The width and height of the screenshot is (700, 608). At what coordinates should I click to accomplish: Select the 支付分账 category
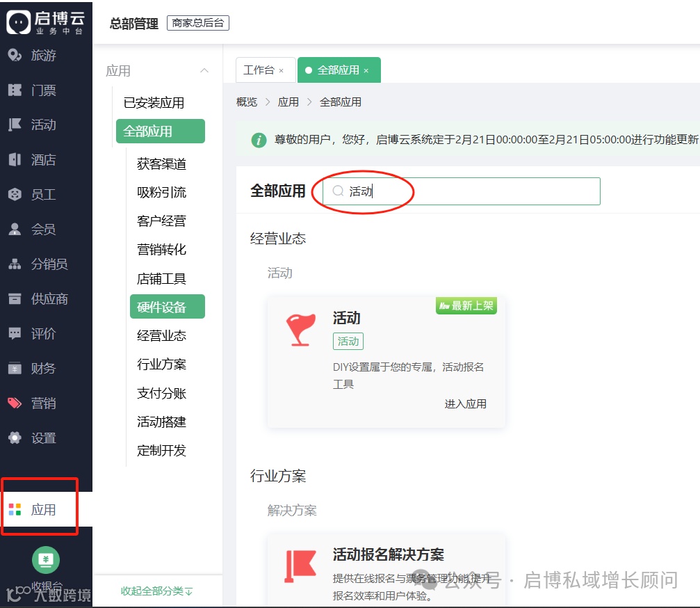(x=161, y=393)
